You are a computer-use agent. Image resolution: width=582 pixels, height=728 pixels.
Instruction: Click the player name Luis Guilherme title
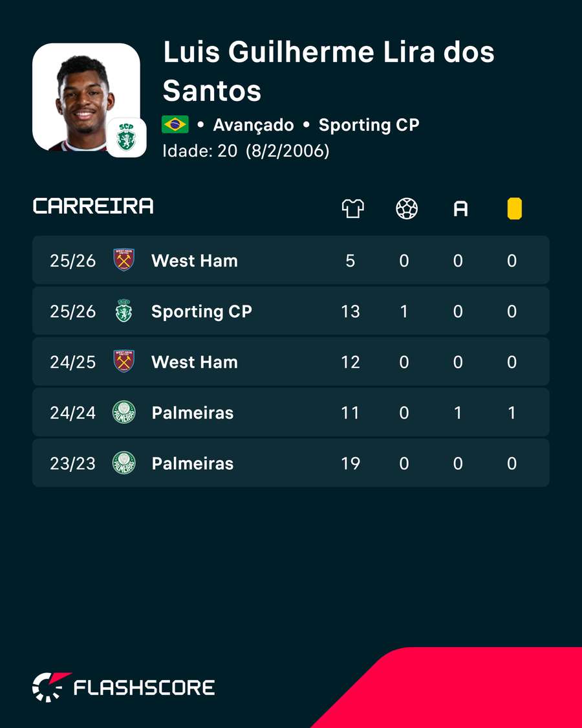point(329,71)
